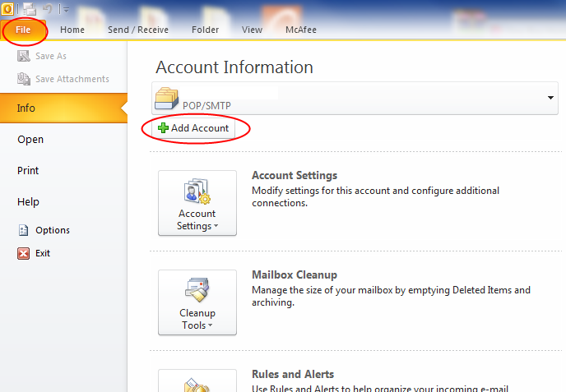This screenshot has height=392, width=566.
Task: Click the 'Modify settings for this account' description
Action: tap(375, 196)
